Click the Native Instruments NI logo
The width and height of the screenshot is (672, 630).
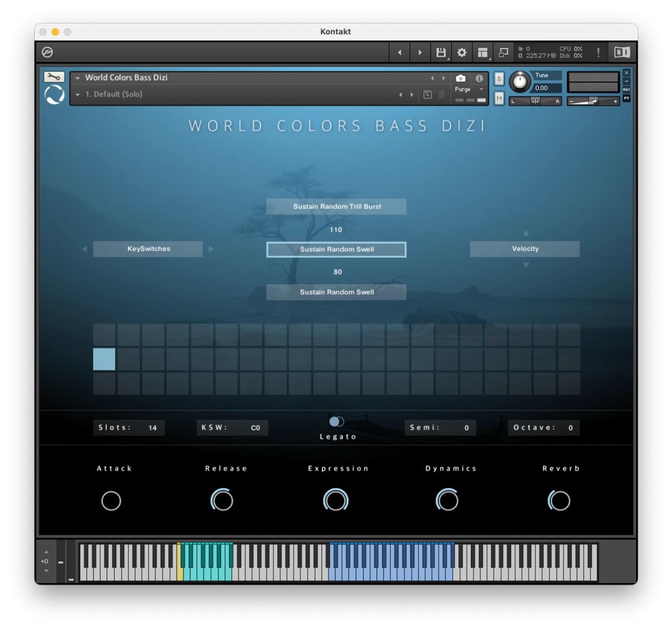click(622, 52)
